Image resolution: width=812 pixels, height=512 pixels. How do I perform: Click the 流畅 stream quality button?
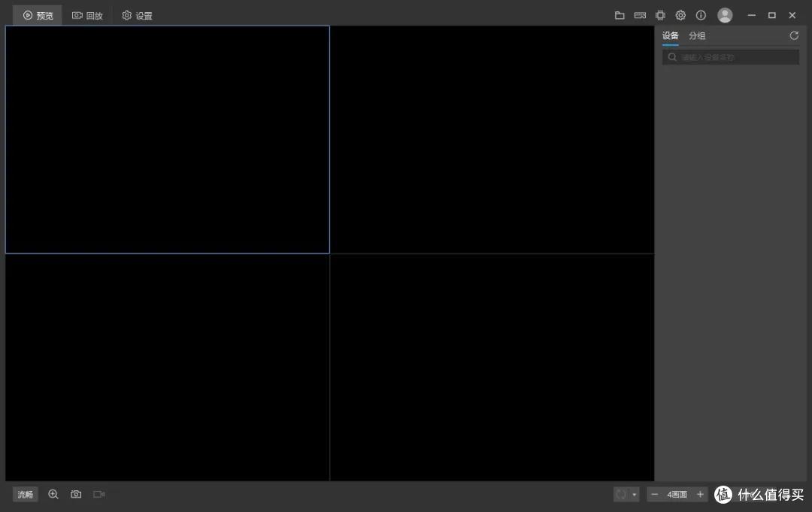click(x=26, y=495)
